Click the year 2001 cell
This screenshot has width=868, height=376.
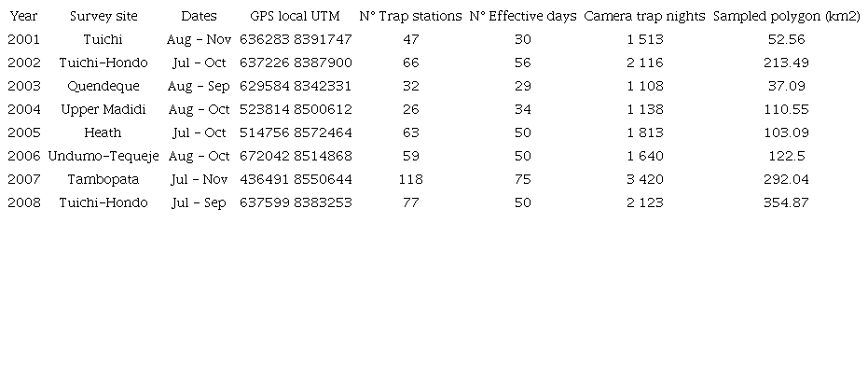(22, 39)
